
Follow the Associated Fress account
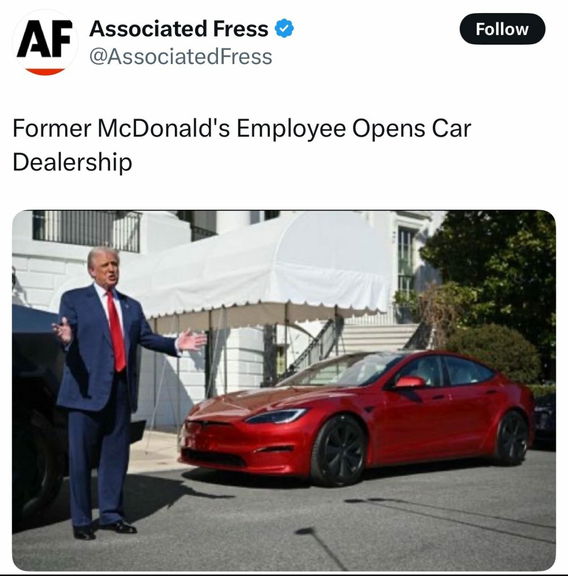[x=502, y=29]
